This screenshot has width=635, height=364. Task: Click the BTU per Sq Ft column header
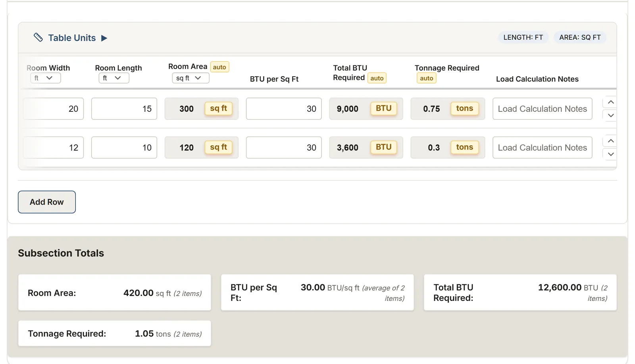click(x=274, y=79)
